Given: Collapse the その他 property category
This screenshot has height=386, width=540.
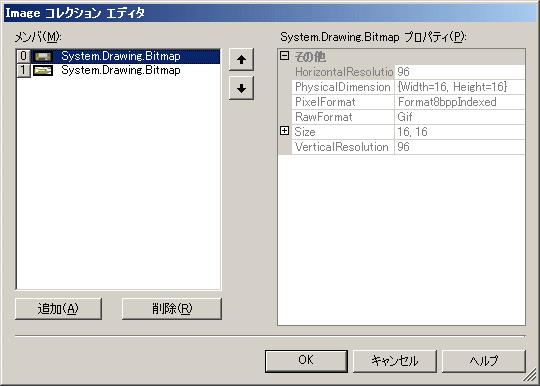Looking at the screenshot, I should (x=284, y=56).
